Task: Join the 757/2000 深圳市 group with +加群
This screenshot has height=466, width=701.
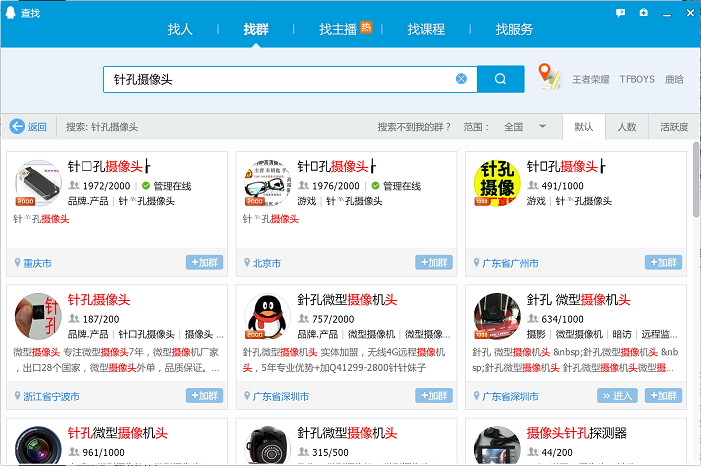Action: (434, 396)
